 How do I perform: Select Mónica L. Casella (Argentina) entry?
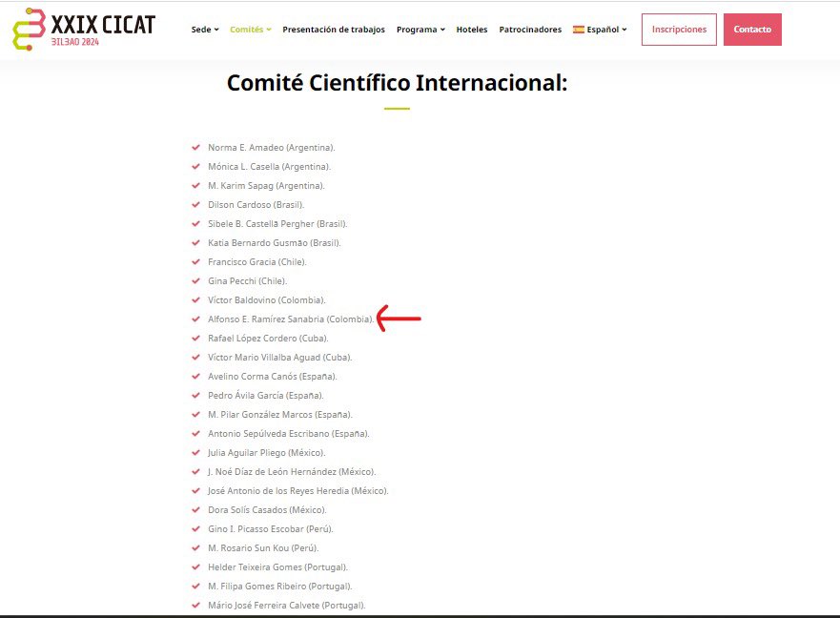(270, 167)
